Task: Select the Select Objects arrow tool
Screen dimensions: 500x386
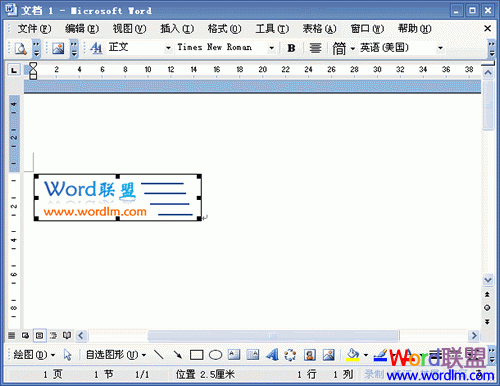Action: (68, 355)
